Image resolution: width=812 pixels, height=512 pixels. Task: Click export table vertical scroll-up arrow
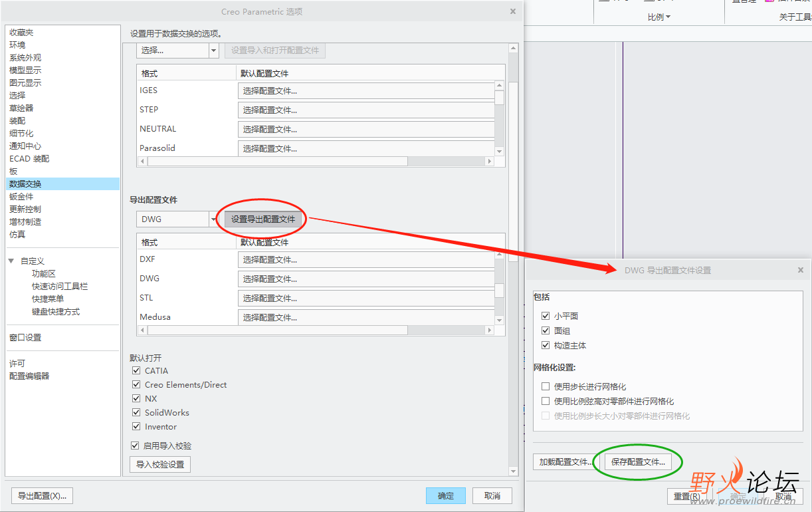point(499,256)
